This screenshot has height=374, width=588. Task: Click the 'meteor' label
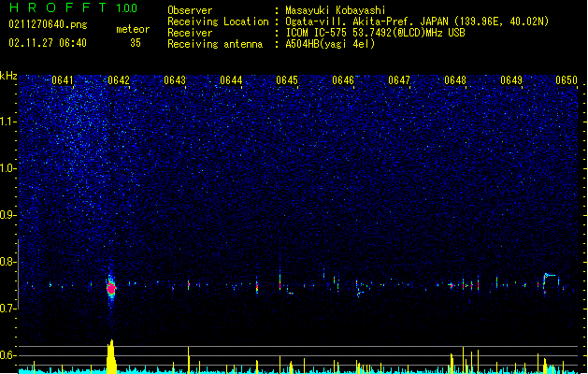(133, 29)
